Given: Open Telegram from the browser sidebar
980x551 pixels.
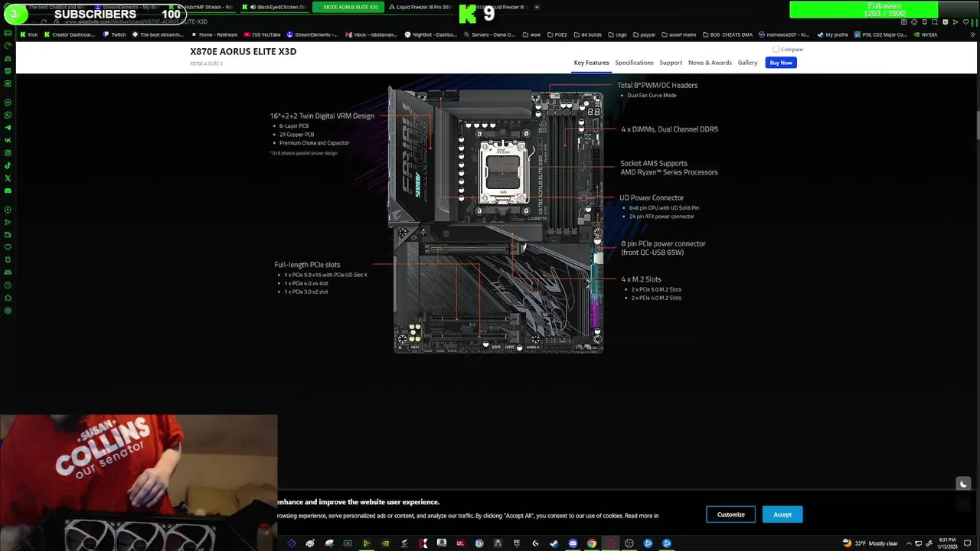Looking at the screenshot, I should click(8, 127).
